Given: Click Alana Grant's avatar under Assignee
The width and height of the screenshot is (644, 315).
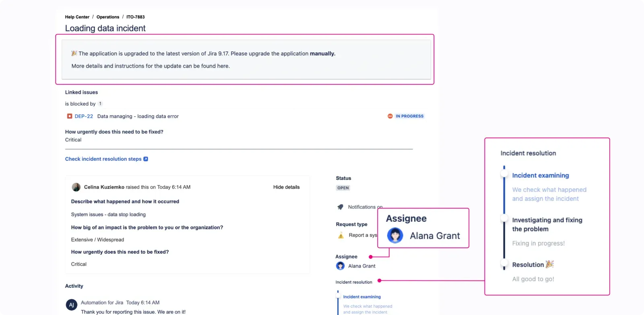Looking at the screenshot, I should [x=341, y=266].
